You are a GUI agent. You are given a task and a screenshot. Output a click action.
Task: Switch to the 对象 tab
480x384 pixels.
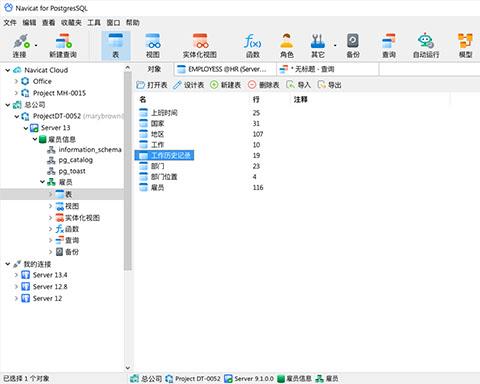[x=154, y=69]
